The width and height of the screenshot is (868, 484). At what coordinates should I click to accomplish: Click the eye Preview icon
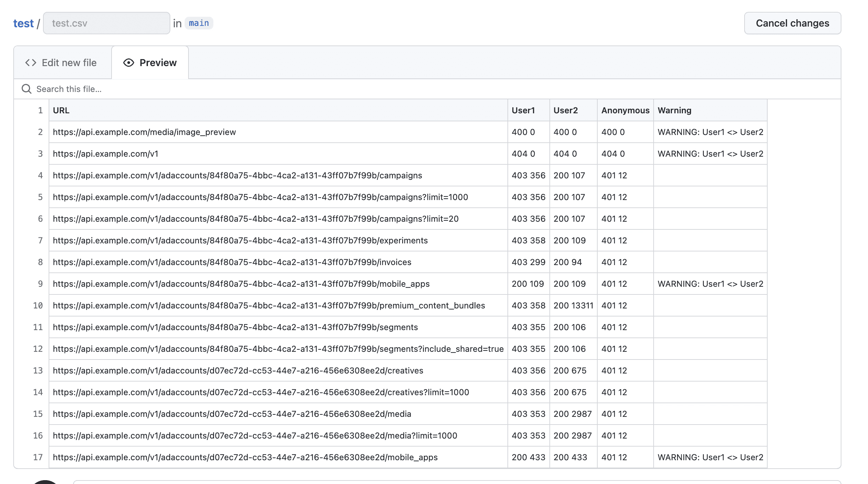tap(129, 63)
